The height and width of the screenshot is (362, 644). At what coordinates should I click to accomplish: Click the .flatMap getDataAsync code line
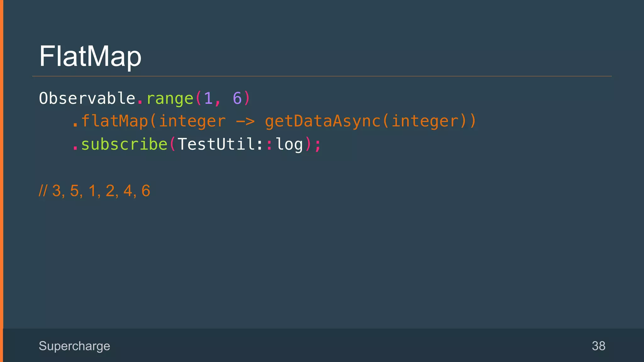point(274,122)
